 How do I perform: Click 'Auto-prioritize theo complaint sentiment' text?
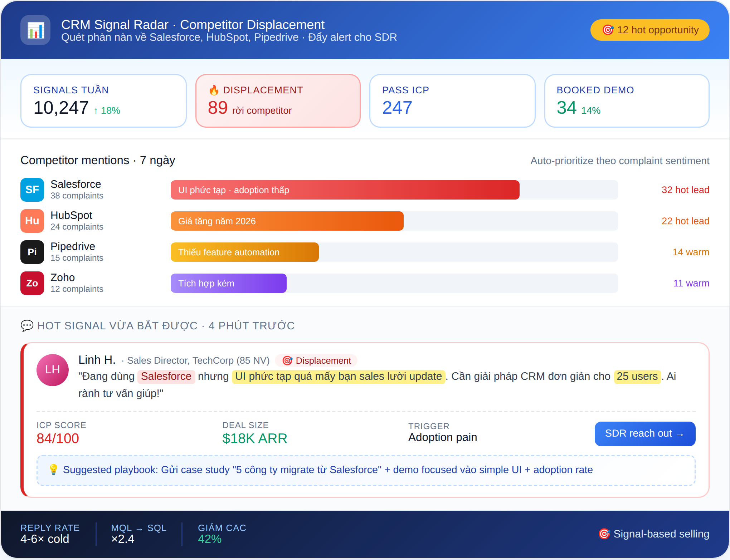620,161
